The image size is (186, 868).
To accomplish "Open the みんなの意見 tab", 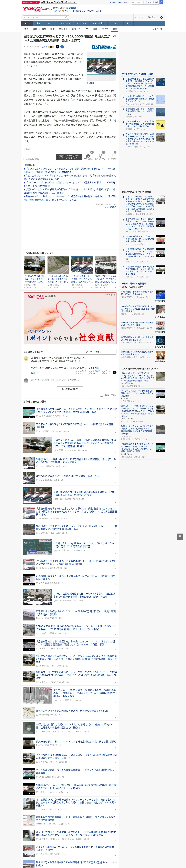I will [98, 24].
